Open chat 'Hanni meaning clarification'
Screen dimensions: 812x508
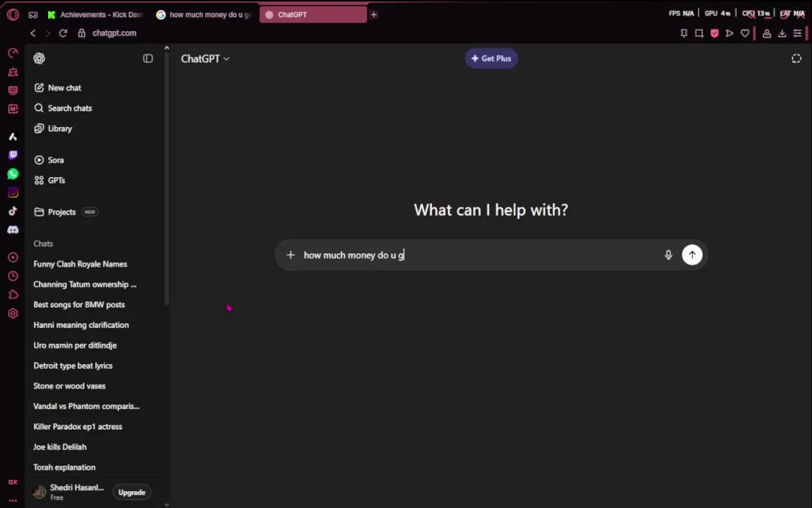pyautogui.click(x=81, y=325)
